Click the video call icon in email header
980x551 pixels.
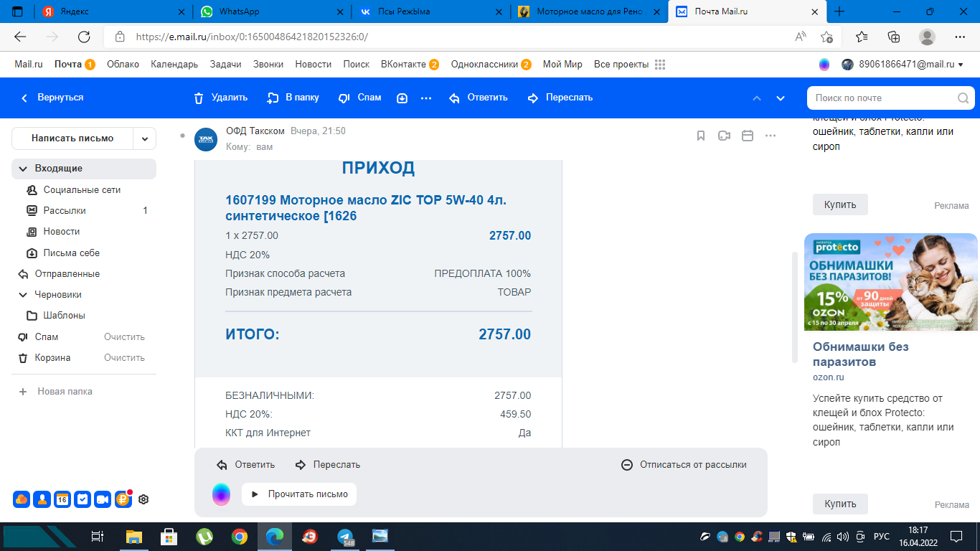tap(724, 136)
